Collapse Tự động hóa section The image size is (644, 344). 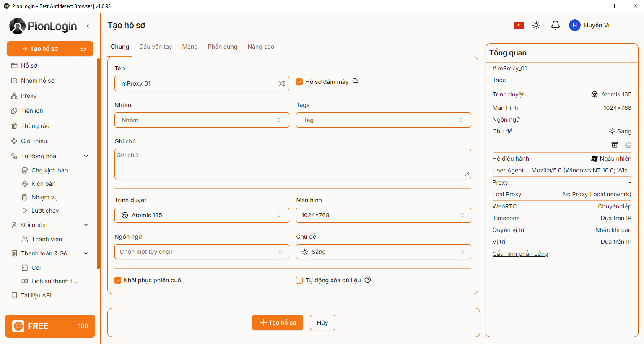click(86, 156)
